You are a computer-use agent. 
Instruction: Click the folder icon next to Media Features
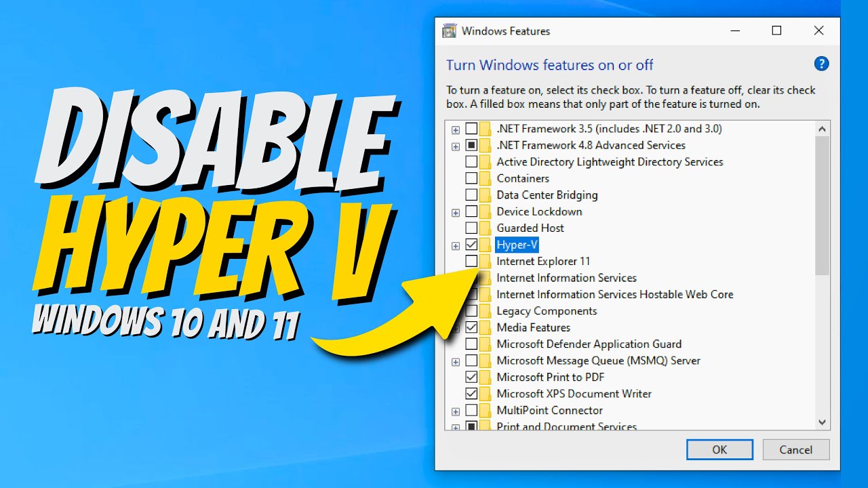[x=485, y=327]
